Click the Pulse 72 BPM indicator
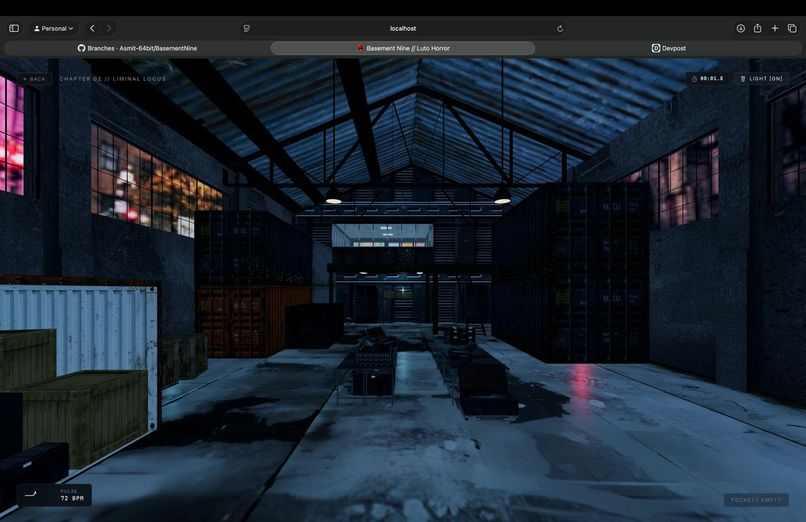The height and width of the screenshot is (522, 806). [x=54, y=495]
